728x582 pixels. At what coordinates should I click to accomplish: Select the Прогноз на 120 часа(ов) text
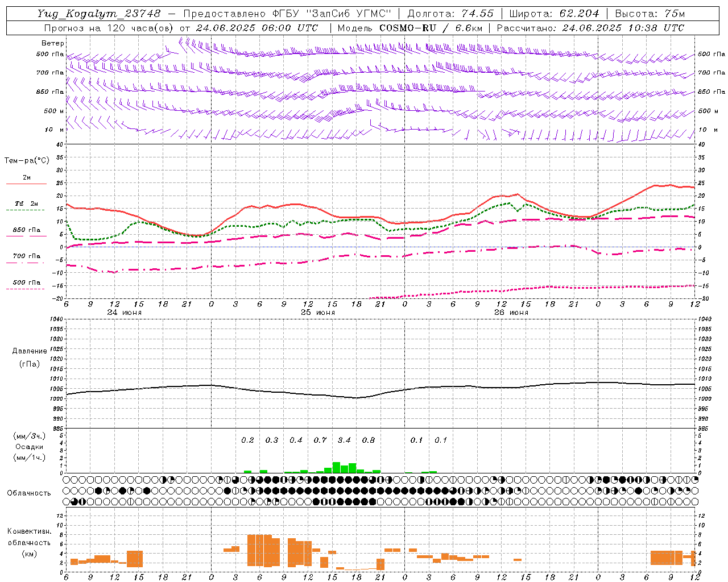110,28
